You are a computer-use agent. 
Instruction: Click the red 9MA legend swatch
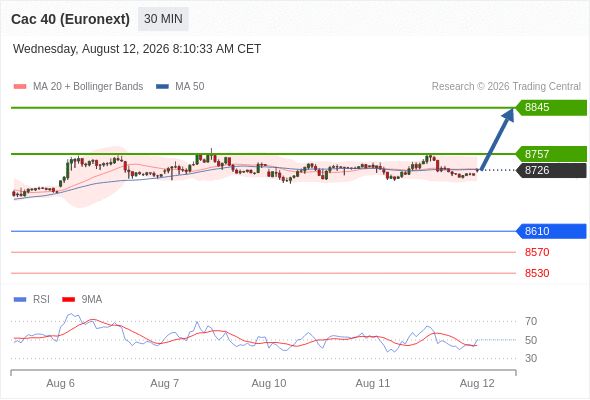(68, 300)
